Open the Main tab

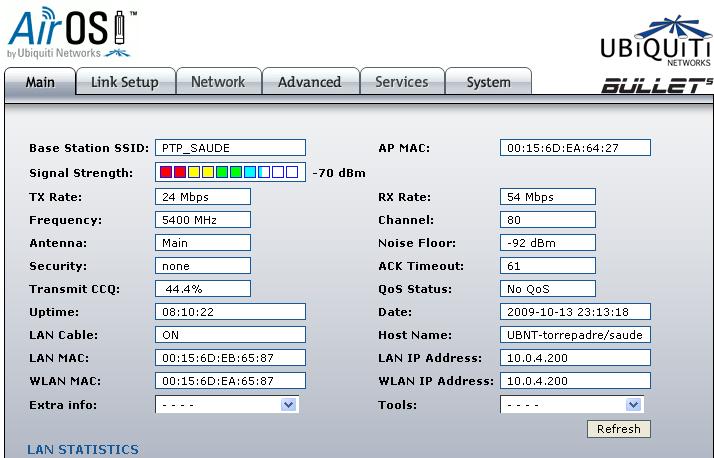click(x=40, y=82)
